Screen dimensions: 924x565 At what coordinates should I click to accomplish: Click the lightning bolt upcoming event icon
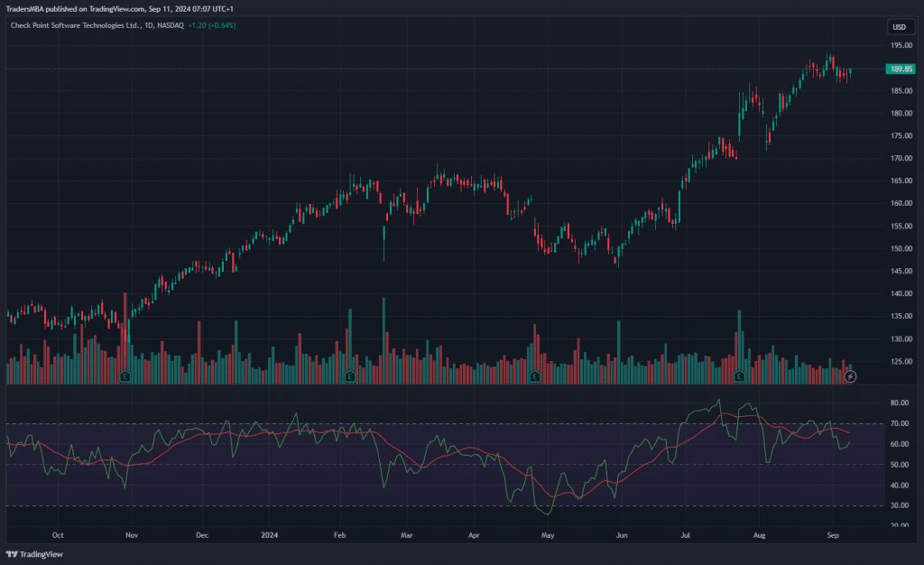(849, 375)
